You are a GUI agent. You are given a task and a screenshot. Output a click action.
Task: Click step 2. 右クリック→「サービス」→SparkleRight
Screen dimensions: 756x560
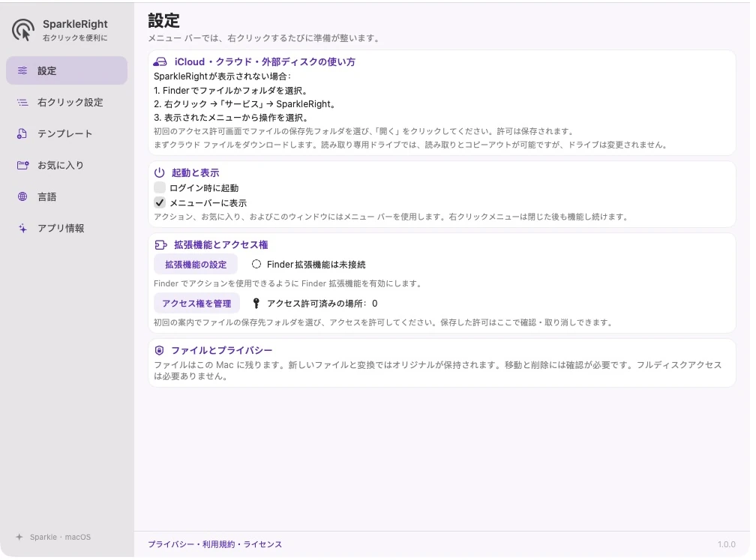click(244, 103)
